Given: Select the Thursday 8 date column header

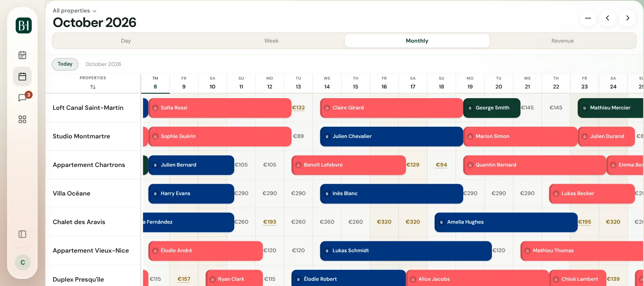Looking at the screenshot, I should [x=155, y=83].
